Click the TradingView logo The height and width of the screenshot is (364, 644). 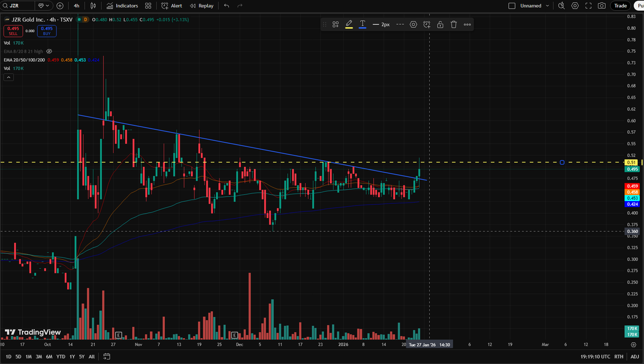point(33,332)
